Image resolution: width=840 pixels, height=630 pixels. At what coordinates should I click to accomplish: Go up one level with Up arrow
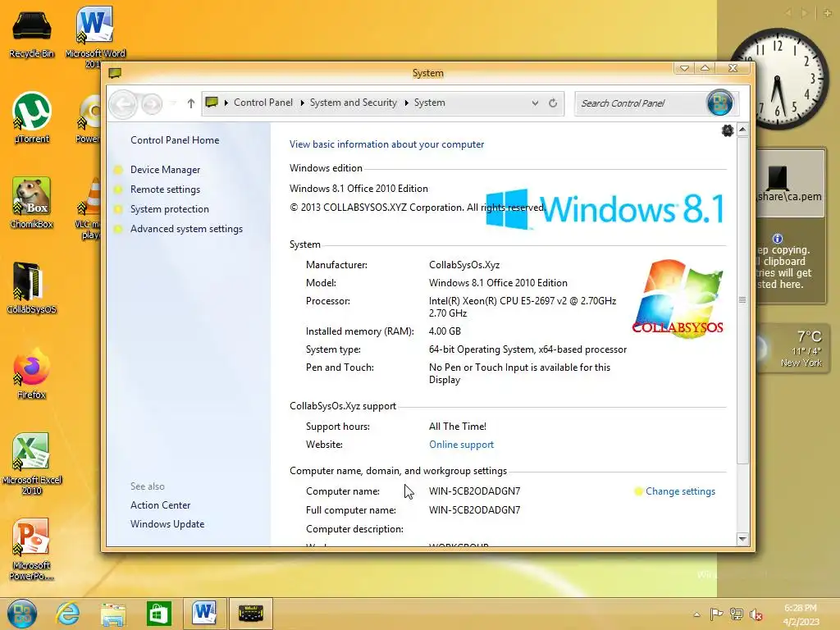coord(190,103)
